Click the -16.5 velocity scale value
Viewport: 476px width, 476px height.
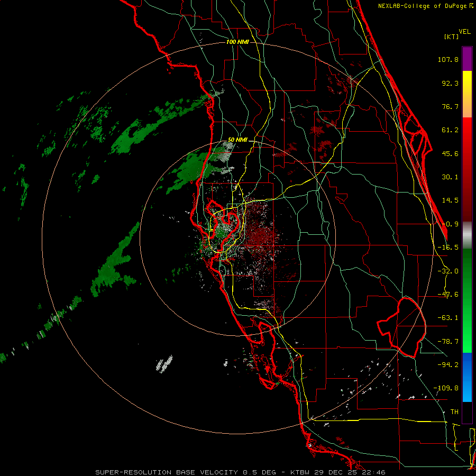(x=448, y=248)
